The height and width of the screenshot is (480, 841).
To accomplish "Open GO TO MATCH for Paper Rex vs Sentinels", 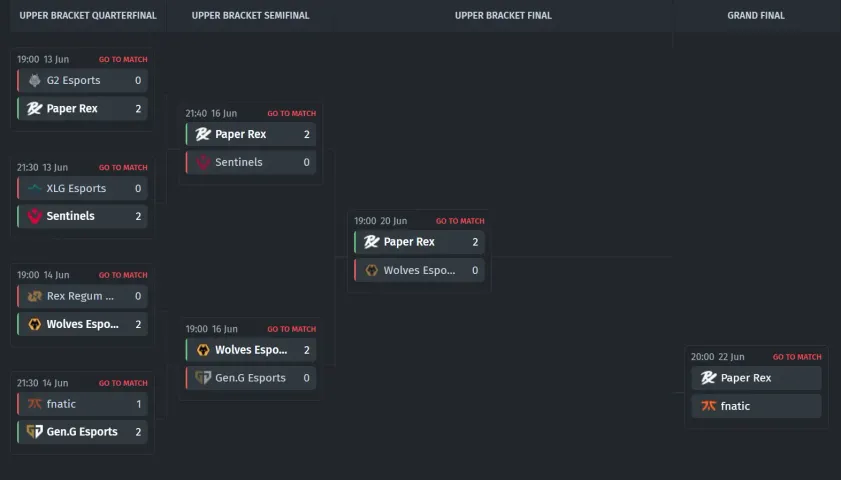I will click(x=291, y=114).
